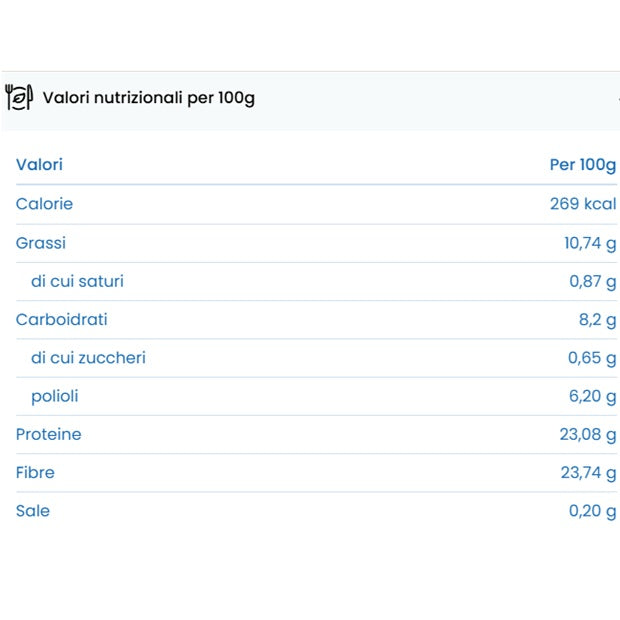
Task: Select the Grassi row label
Action: pyautogui.click(x=41, y=243)
